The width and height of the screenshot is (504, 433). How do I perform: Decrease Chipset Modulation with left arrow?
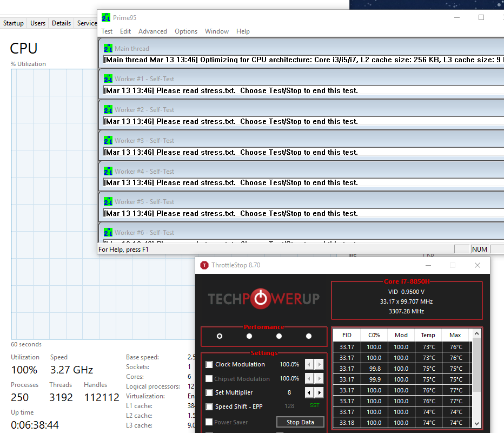309,379
